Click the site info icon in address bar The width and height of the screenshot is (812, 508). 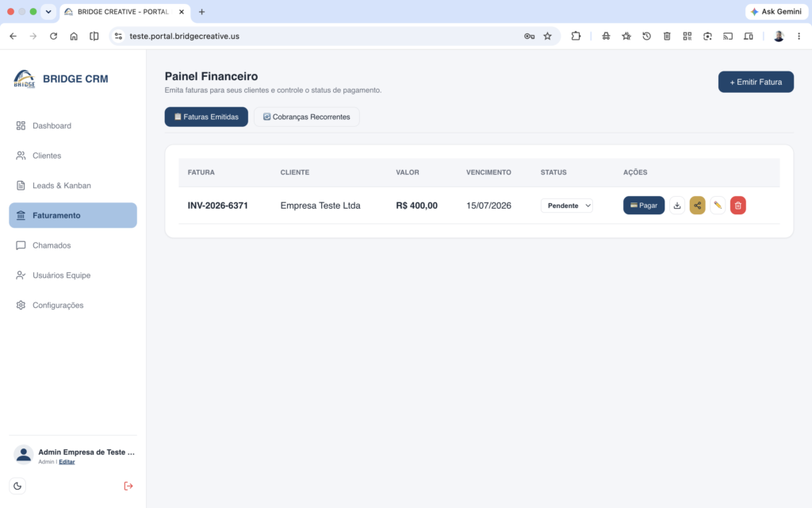pyautogui.click(x=119, y=37)
